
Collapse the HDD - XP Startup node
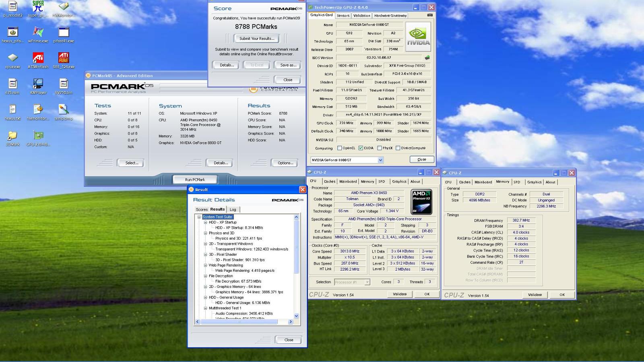[205, 222]
